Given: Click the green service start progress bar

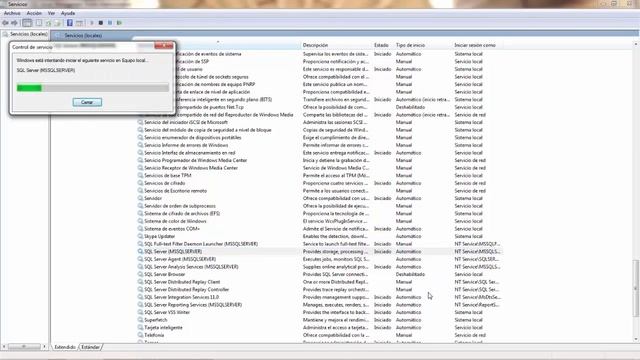Looking at the screenshot, I should tap(93, 87).
